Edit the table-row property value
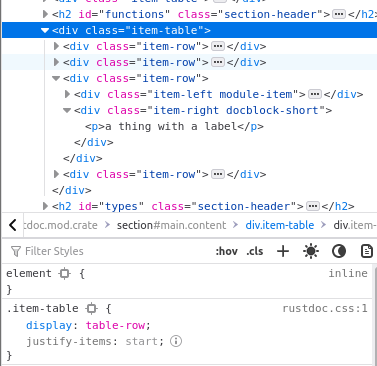 coord(115,325)
